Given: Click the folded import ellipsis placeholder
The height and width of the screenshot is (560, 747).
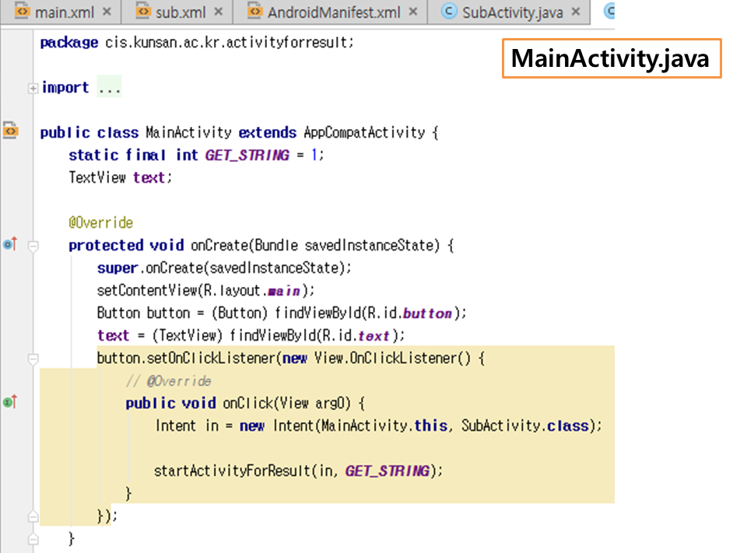Looking at the screenshot, I should 109,88.
